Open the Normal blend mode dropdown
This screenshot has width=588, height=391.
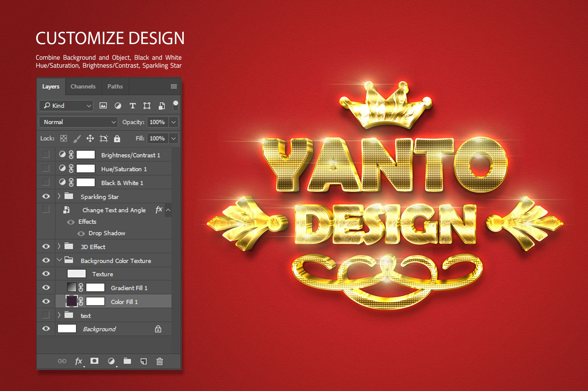[78, 122]
